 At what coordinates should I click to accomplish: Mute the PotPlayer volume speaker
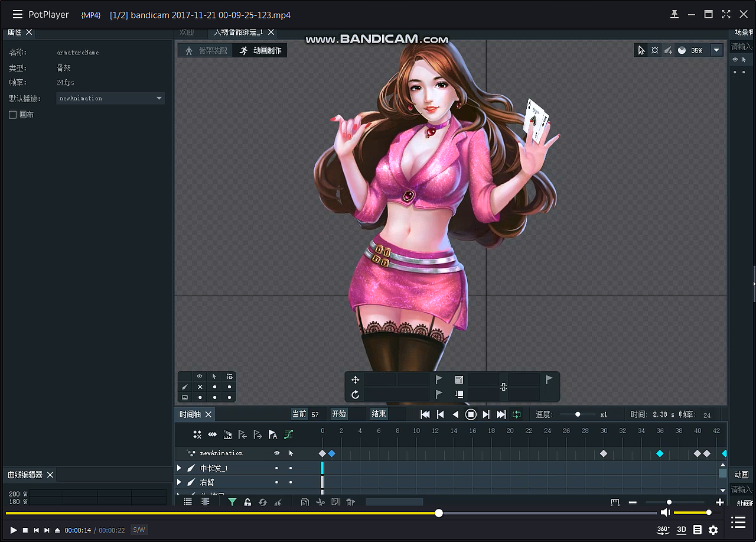coord(666,512)
